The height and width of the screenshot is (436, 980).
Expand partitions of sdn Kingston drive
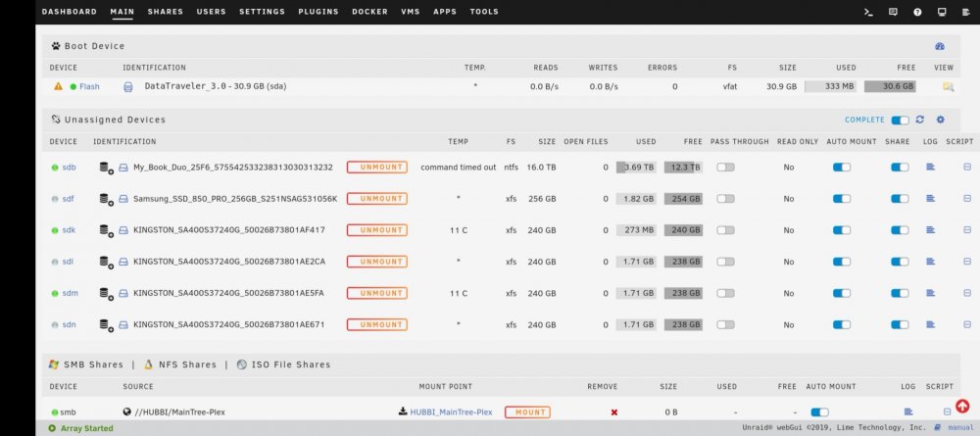(106, 325)
